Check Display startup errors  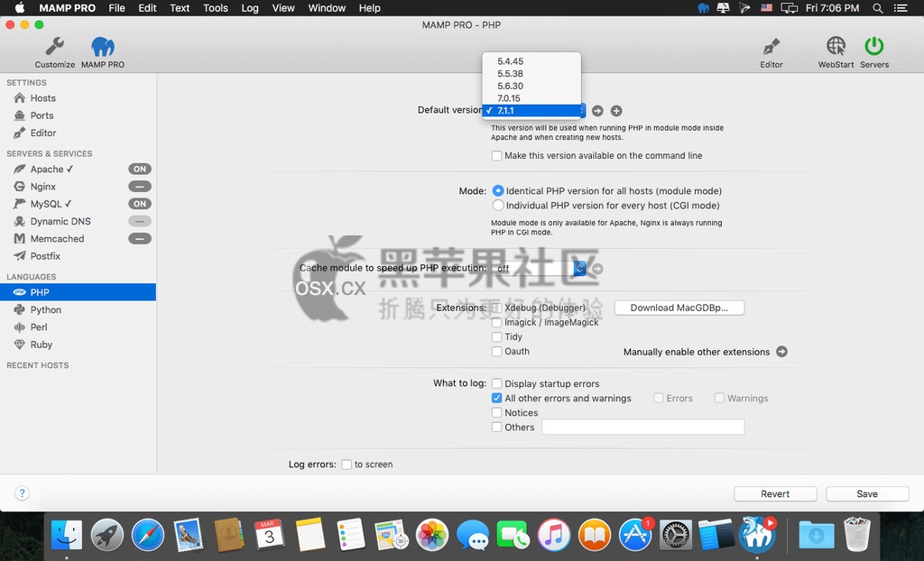point(497,383)
